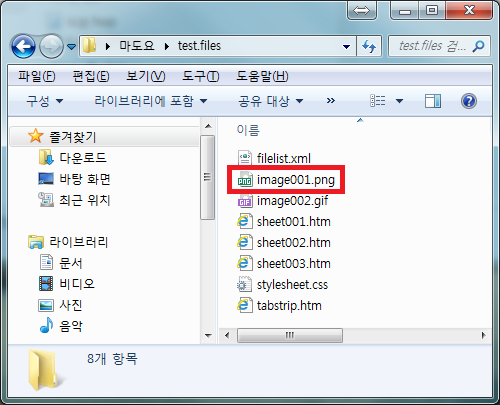Select the sheet001.htm file

[293, 222]
